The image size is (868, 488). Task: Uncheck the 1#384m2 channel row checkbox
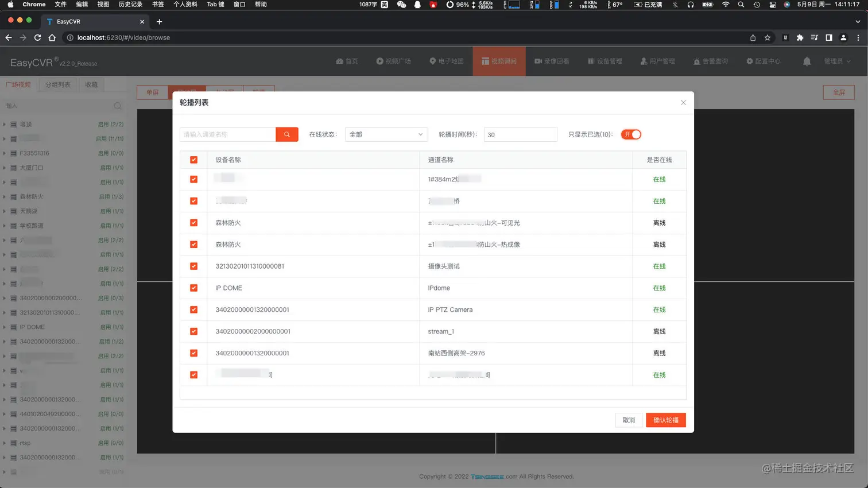193,180
